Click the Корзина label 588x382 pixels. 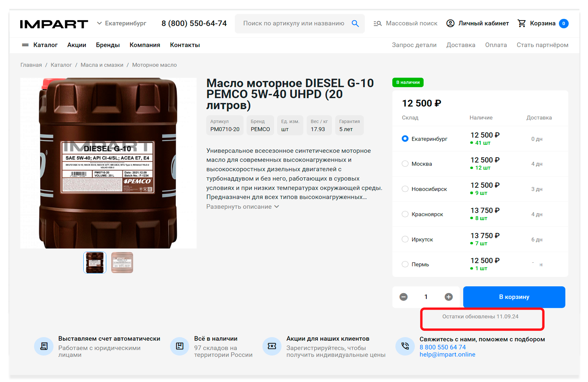(x=543, y=23)
